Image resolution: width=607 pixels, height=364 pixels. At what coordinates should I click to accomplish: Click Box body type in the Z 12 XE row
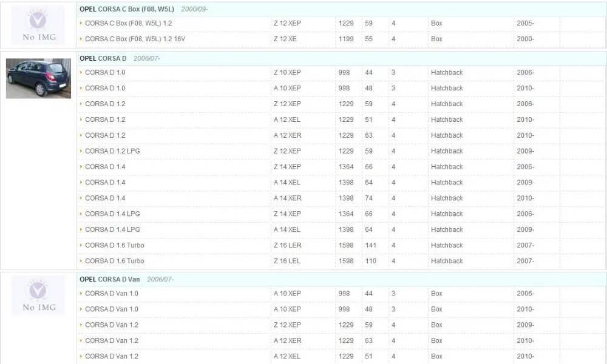436,39
